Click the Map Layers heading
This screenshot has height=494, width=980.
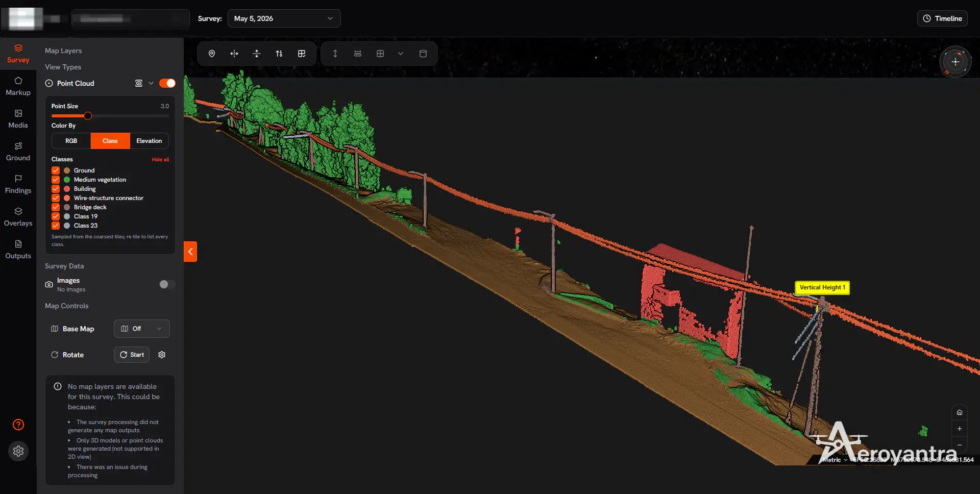pyautogui.click(x=63, y=51)
